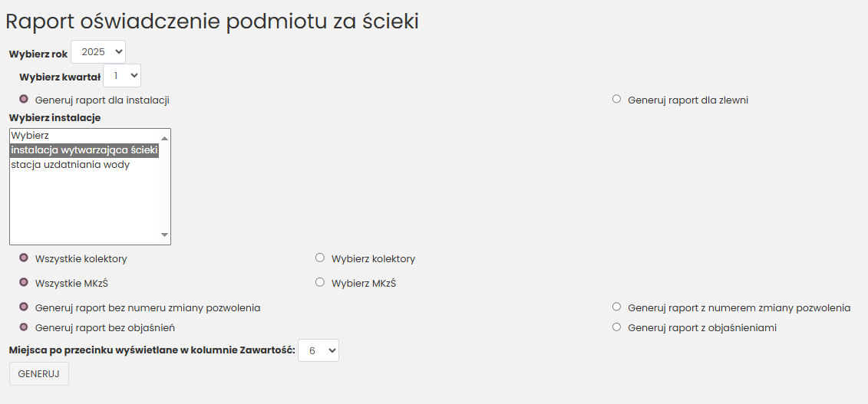Click the GENERUJ button

[38, 373]
